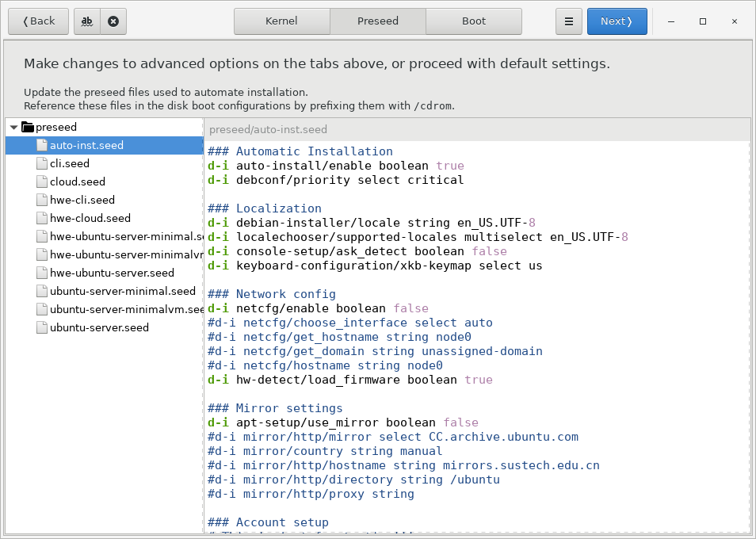The height and width of the screenshot is (539, 756).
Task: Select hwe-ubuntu-server-minimal.seed entry
Action: pos(104,236)
